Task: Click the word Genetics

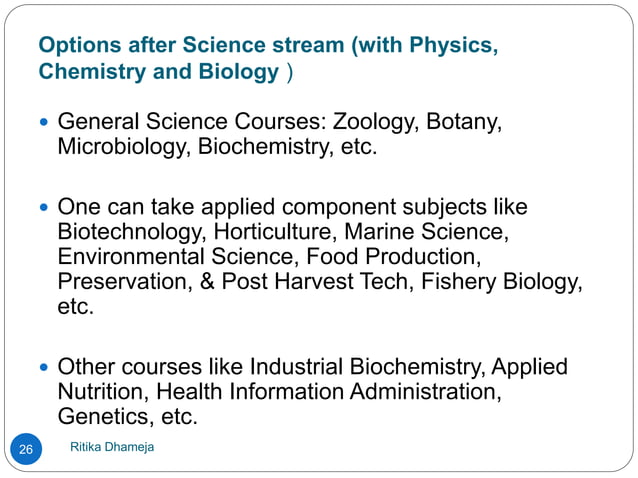Action: 105,417
